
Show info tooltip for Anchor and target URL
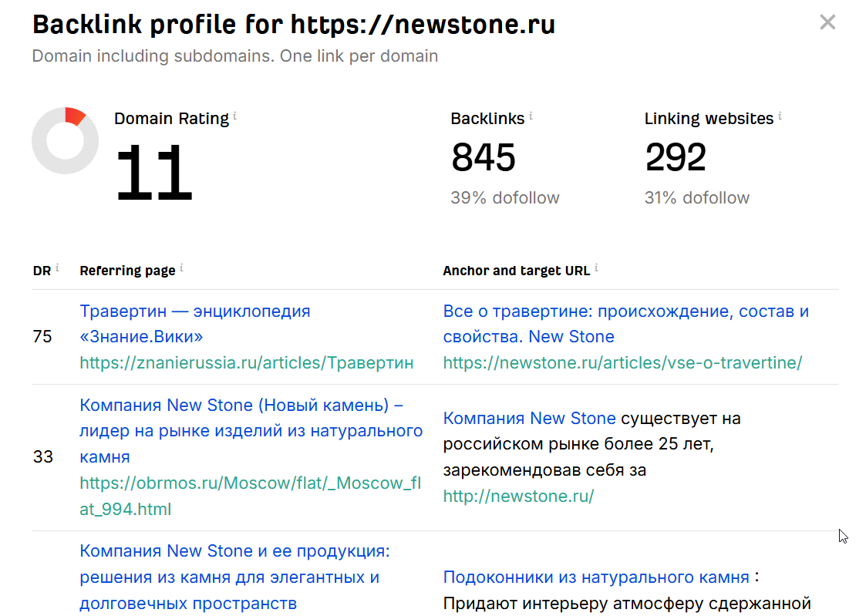point(596,268)
